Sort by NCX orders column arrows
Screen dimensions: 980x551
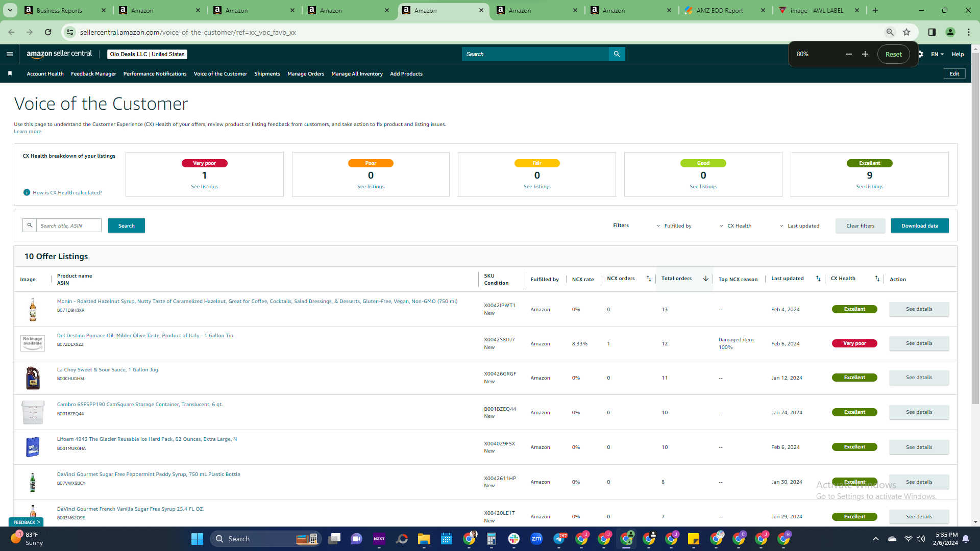tap(649, 279)
